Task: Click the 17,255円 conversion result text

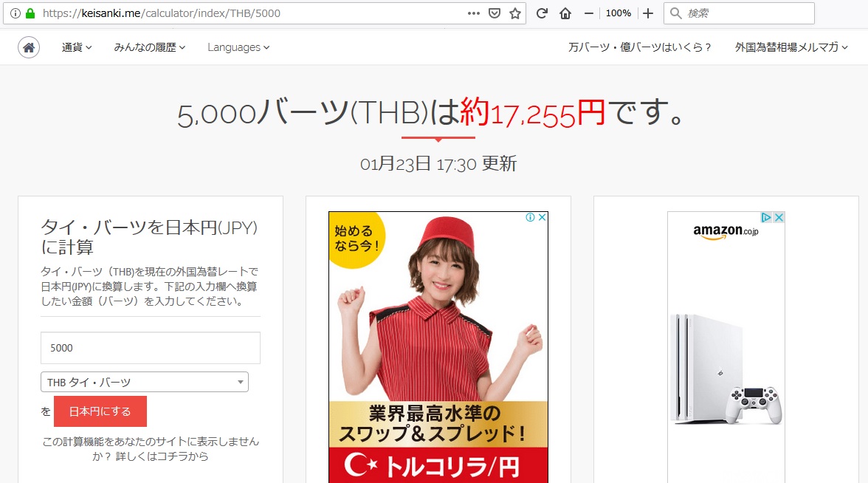Action: pyautogui.click(x=532, y=113)
